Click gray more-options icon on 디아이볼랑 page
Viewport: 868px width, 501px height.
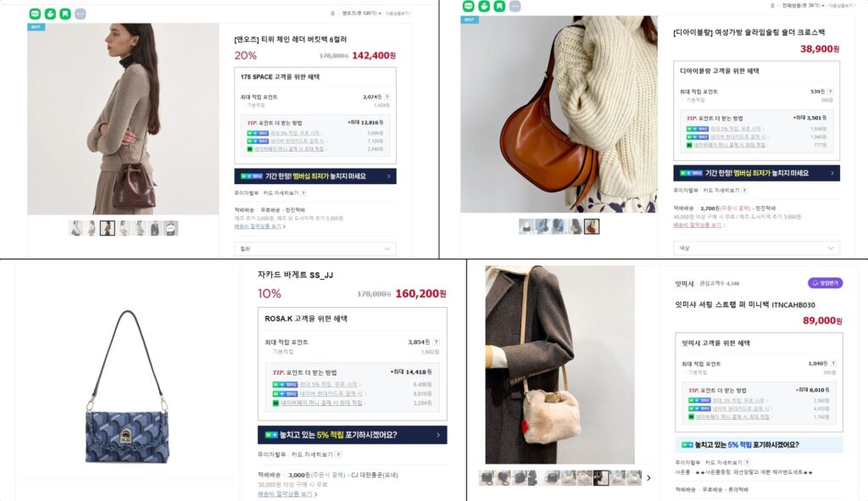(515, 6)
